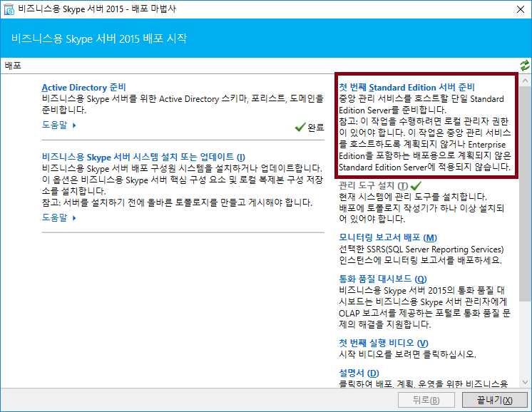The width and height of the screenshot is (532, 412).
Task: Expand 도움말 under Skype 서버 시스템 설치
Action: click(x=58, y=217)
